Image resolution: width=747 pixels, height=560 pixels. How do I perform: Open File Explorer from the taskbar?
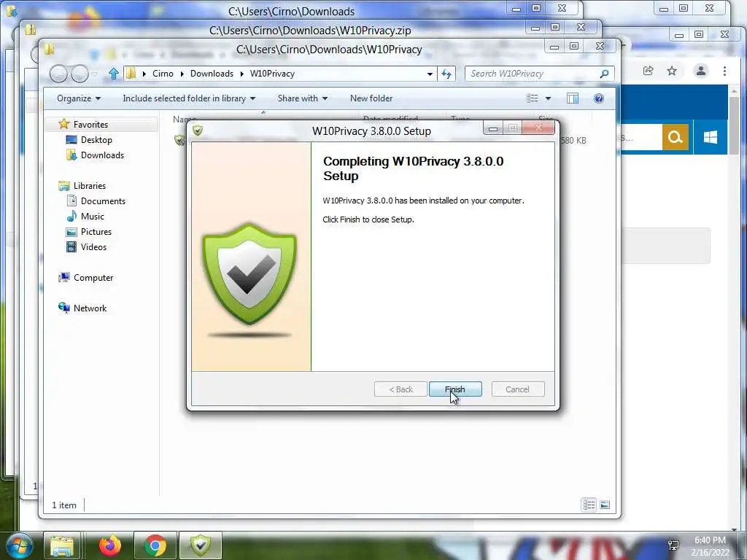[x=63, y=545]
